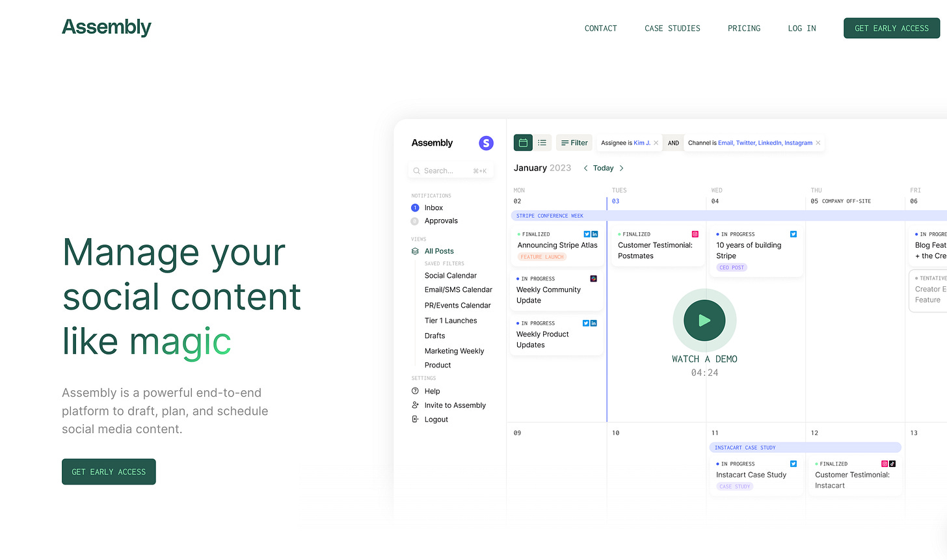The image size is (947, 560).
Task: Click Instagram icon on Postmates card
Action: pos(695,234)
